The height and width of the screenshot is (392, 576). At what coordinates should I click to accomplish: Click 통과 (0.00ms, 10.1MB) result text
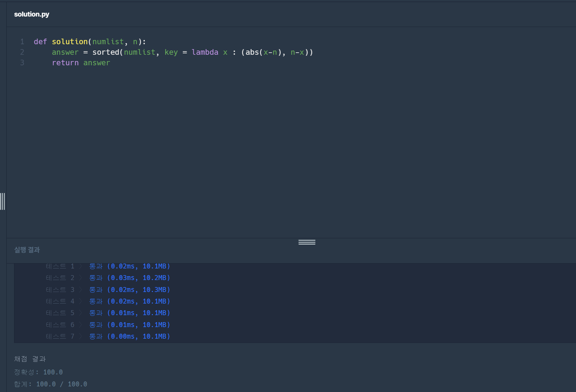130,337
